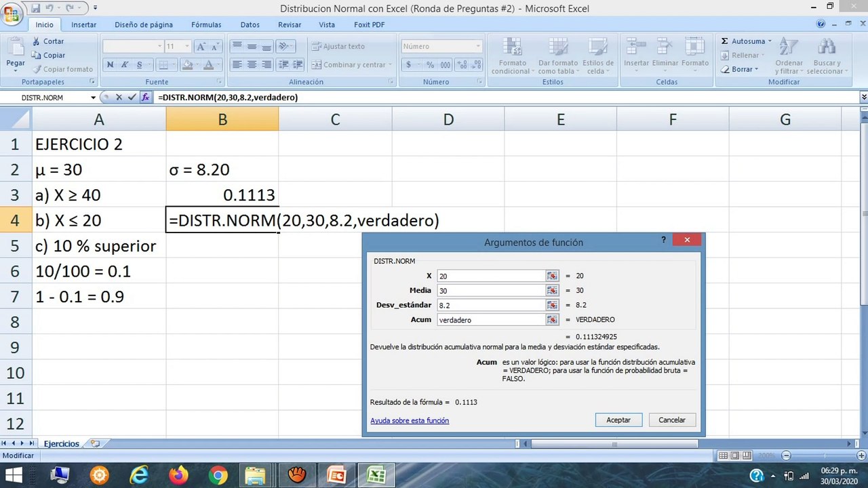This screenshot has height=488, width=868.
Task: Expand the font size dropdown
Action: 186,47
